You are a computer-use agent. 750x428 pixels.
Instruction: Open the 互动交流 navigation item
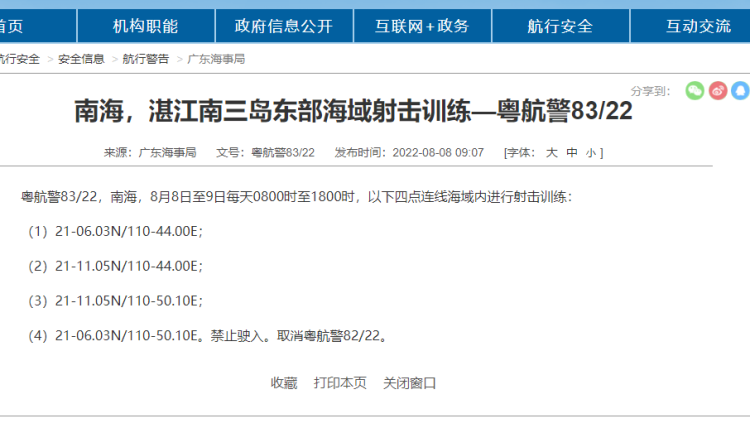(698, 26)
